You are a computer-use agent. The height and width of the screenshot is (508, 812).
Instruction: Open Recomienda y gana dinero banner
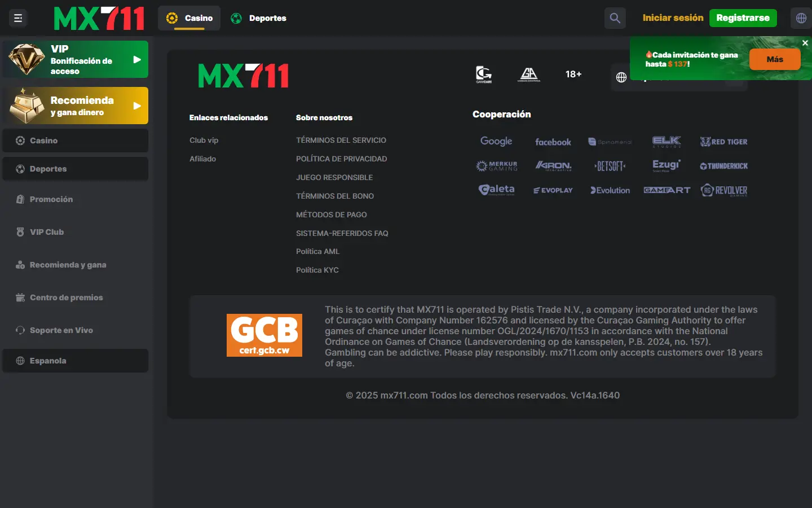click(75, 106)
